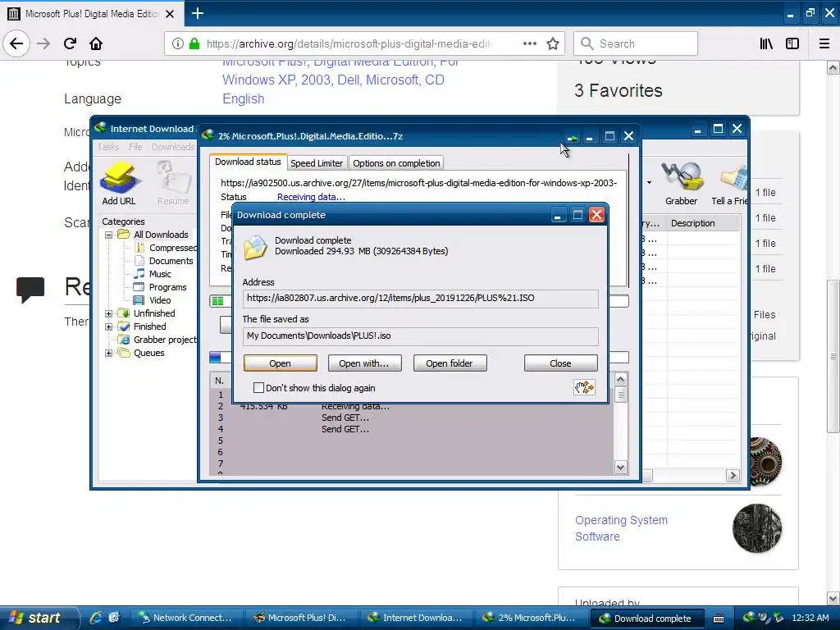Switch to the Speed Limiter tab
840x630 pixels.
click(x=316, y=163)
